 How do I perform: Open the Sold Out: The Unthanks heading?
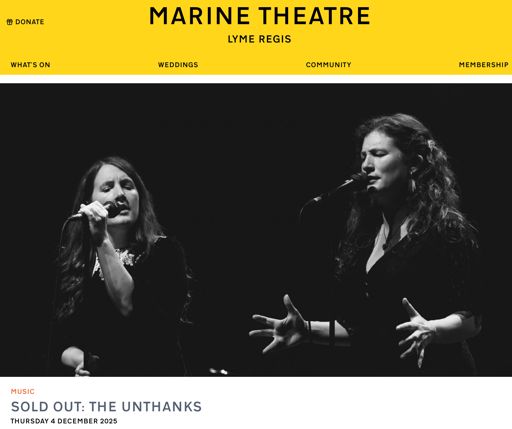tap(106, 407)
